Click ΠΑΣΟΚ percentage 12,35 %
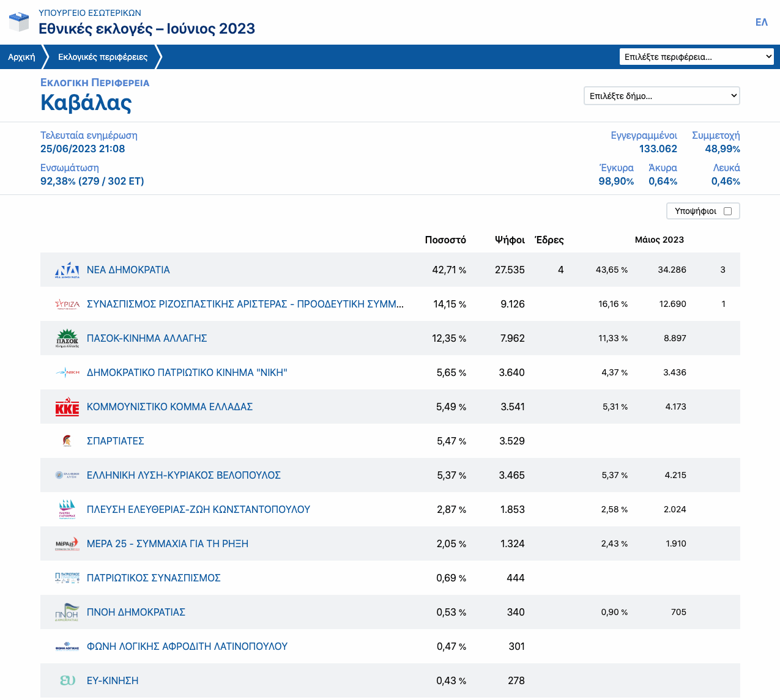The width and height of the screenshot is (780, 700). pyautogui.click(x=449, y=338)
